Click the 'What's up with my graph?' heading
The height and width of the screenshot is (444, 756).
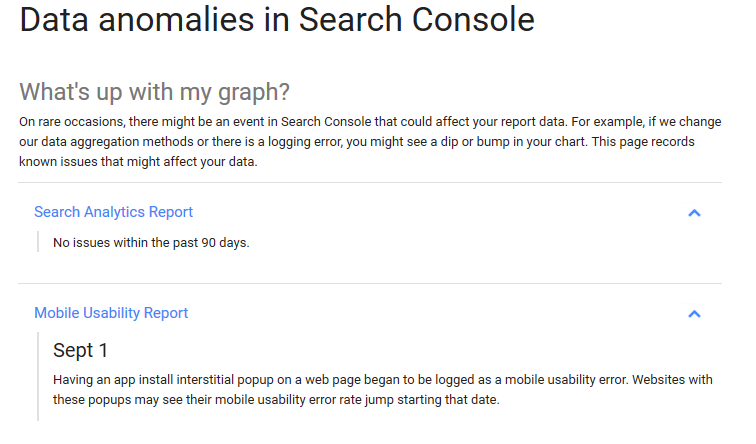pyautogui.click(x=154, y=92)
